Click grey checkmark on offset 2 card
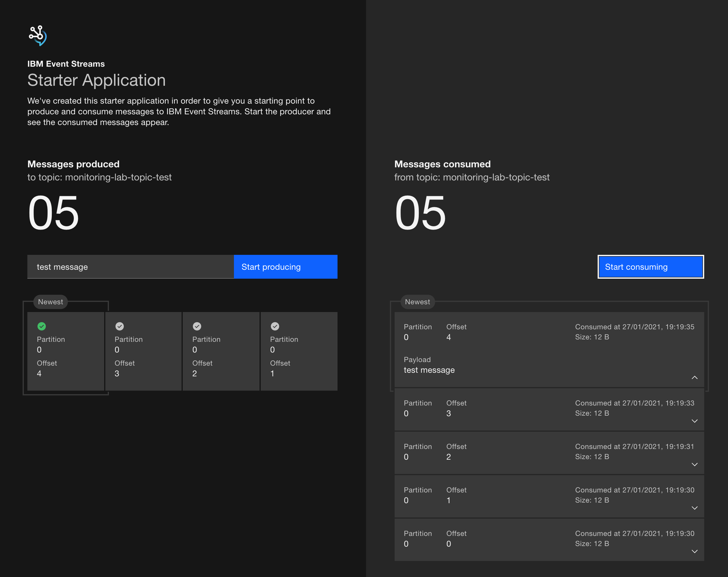Image resolution: width=728 pixels, height=577 pixels. 197,326
